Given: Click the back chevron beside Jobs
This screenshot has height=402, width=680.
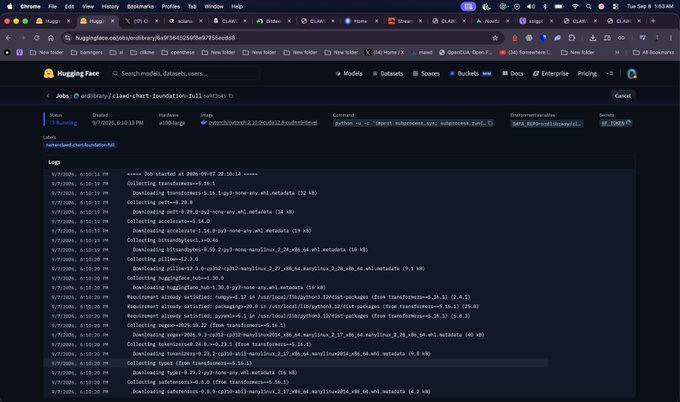Looking at the screenshot, I should [x=48, y=96].
